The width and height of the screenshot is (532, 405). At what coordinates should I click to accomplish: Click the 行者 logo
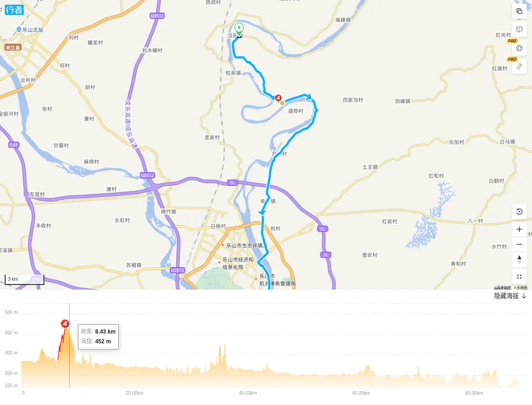pos(14,9)
